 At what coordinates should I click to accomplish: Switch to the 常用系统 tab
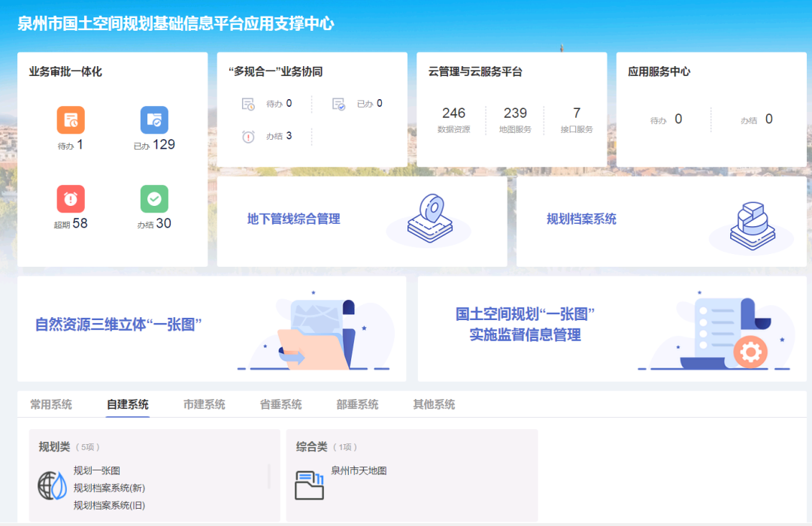[x=51, y=404]
